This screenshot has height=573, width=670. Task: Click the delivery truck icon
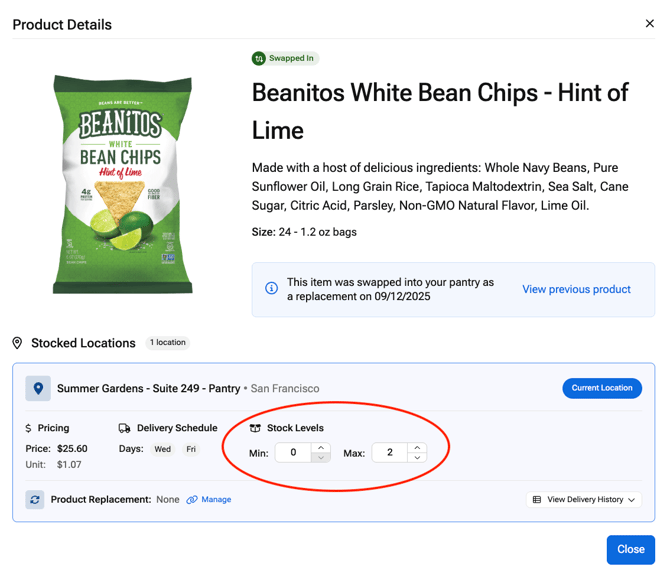coord(125,428)
